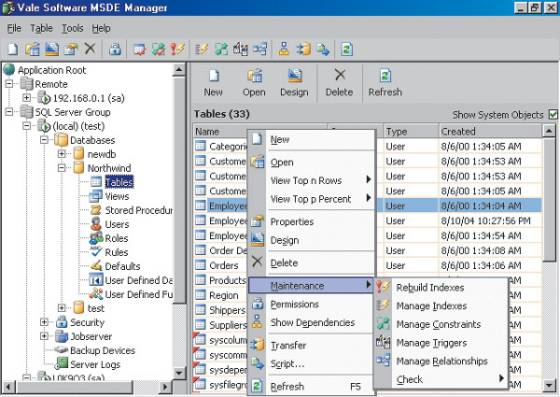Click the New table icon in panel toolbar
This screenshot has width=560, height=397.
tap(214, 76)
